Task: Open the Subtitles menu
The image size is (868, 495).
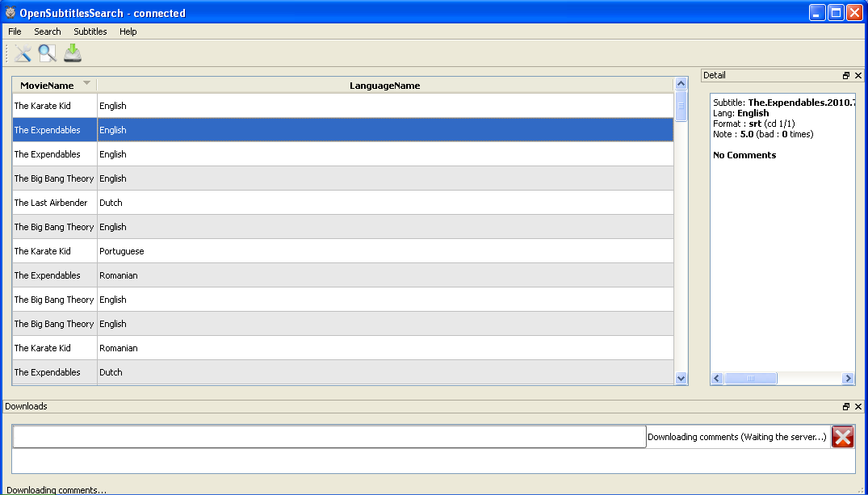Action: tap(90, 31)
